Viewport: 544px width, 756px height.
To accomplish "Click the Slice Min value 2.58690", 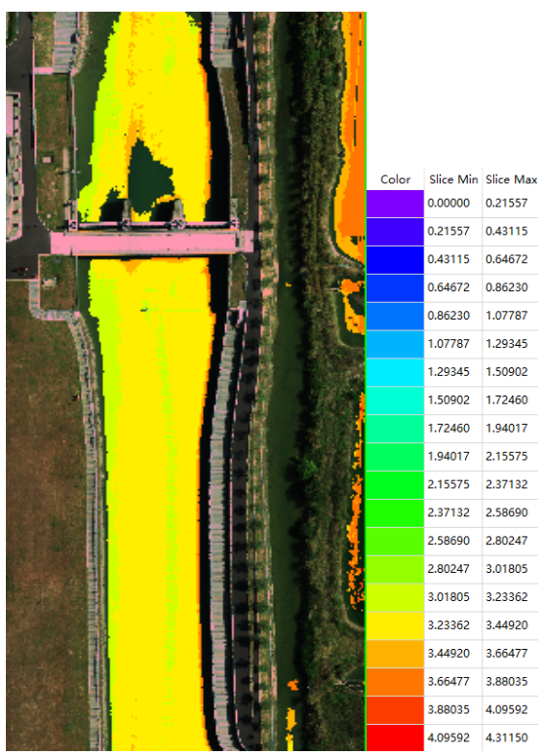I will point(448,541).
